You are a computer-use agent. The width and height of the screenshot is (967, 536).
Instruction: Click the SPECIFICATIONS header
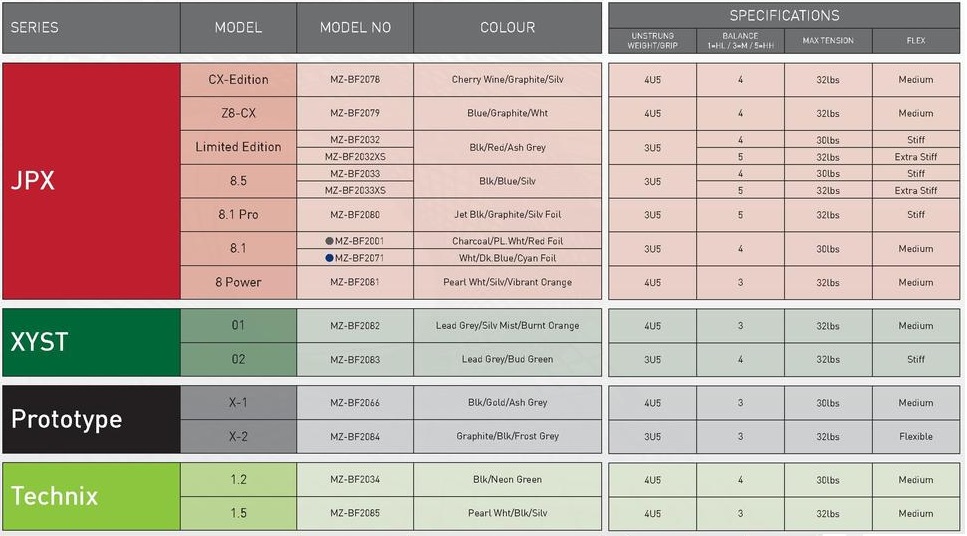[x=784, y=15]
